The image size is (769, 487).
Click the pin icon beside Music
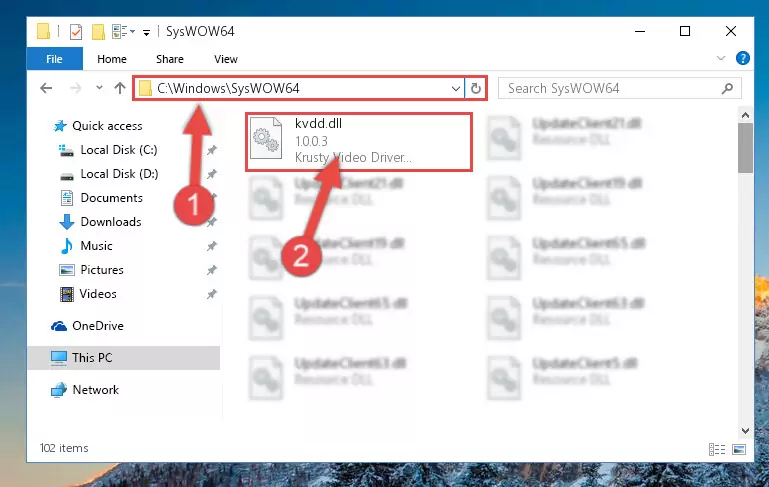[x=211, y=246]
